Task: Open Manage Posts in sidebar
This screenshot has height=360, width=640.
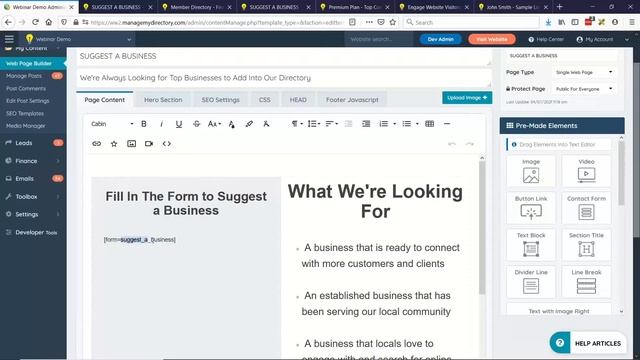Action: (33, 76)
